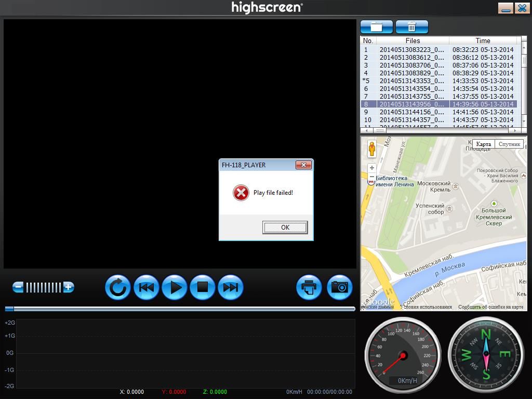The width and height of the screenshot is (532, 399).
Task: Increase volume with plus button
Action: (x=69, y=287)
